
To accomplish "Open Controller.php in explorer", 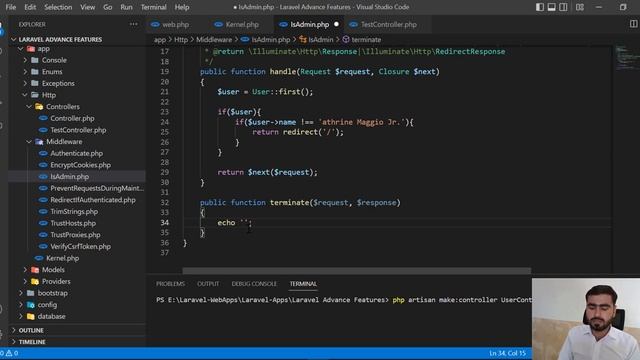I will pos(72,118).
